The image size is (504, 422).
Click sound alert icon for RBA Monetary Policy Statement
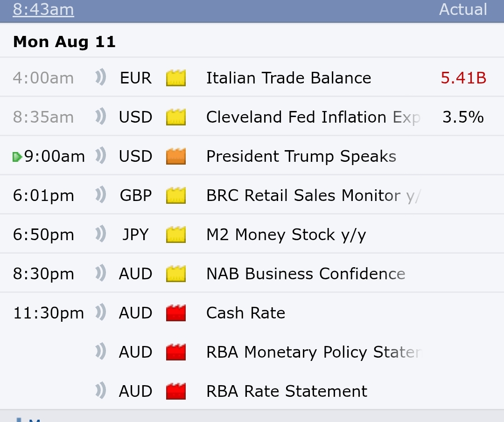click(101, 352)
